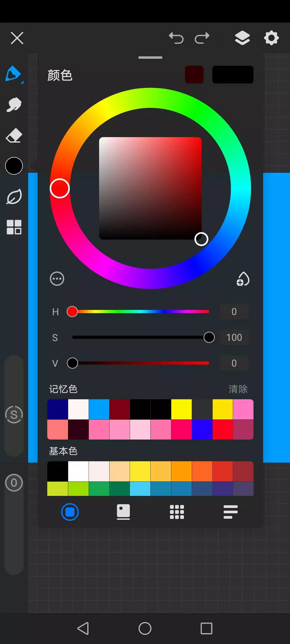Open settings gear in top bar

tap(271, 38)
